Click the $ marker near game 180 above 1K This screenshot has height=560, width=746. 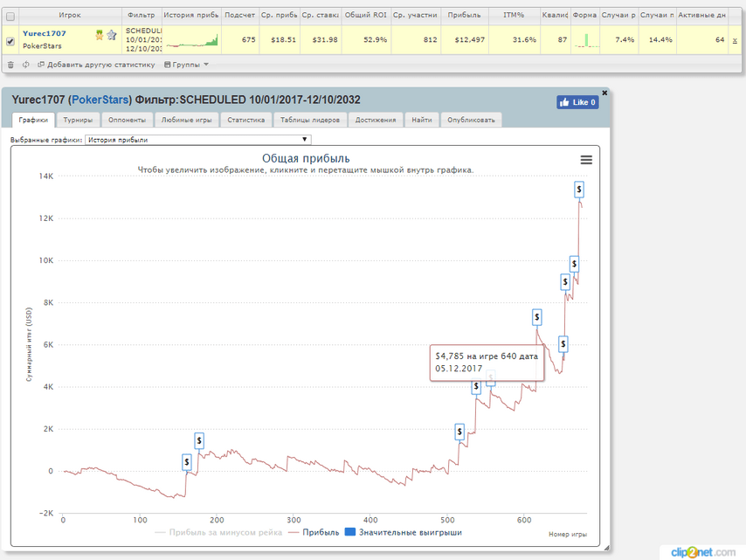199,440
